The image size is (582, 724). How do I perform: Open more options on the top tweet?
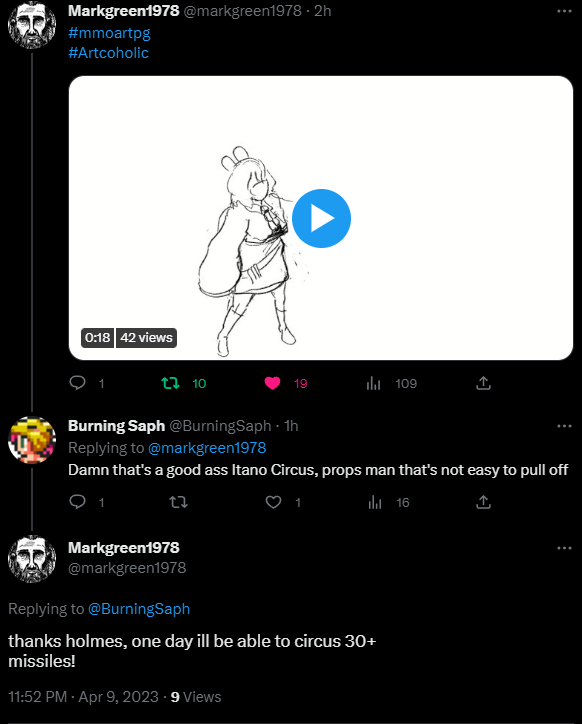(x=564, y=11)
